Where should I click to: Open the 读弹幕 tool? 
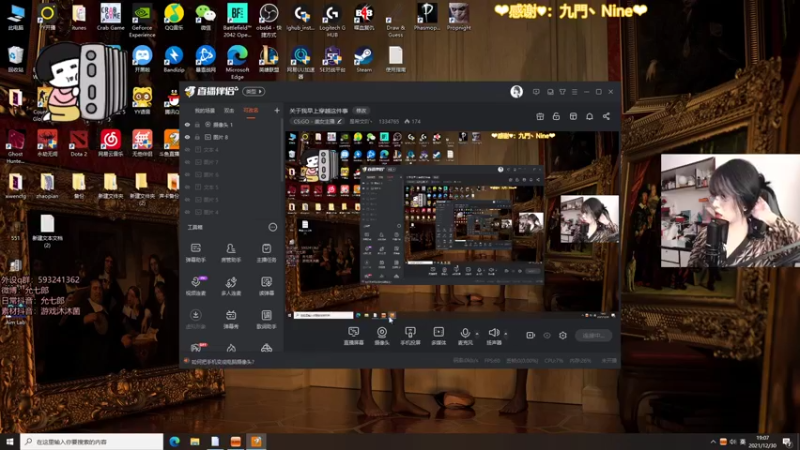click(x=266, y=286)
